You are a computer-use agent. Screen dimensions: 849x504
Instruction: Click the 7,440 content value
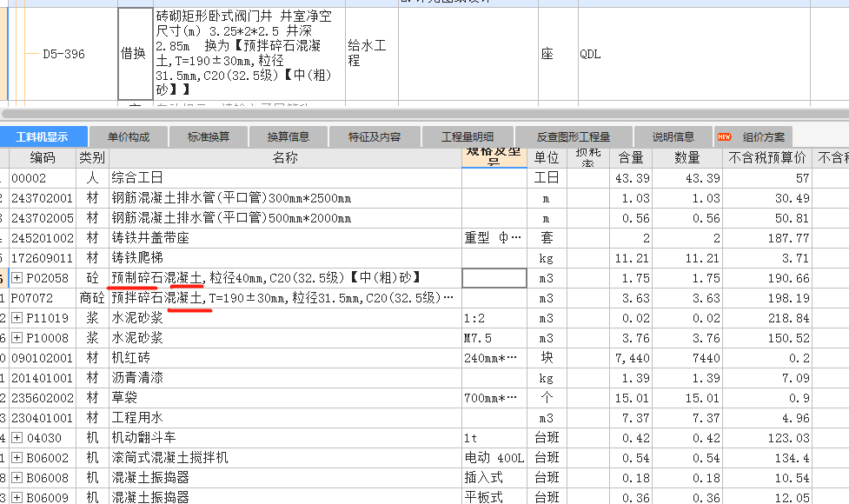(x=632, y=358)
